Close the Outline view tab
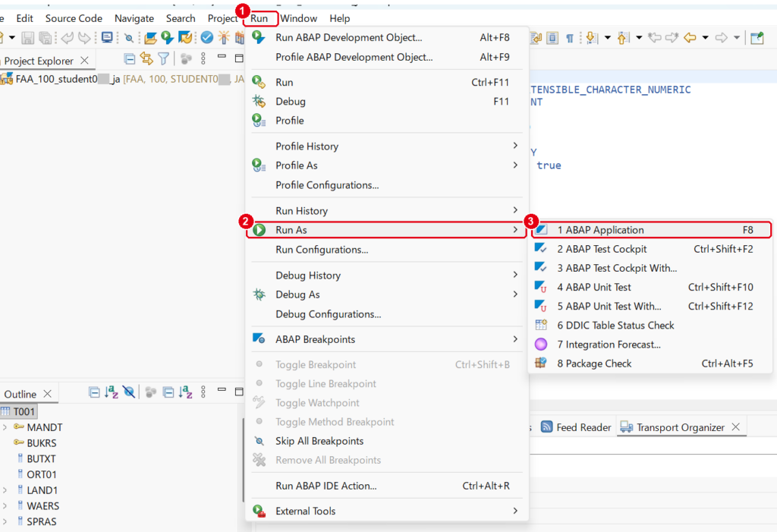 point(48,394)
